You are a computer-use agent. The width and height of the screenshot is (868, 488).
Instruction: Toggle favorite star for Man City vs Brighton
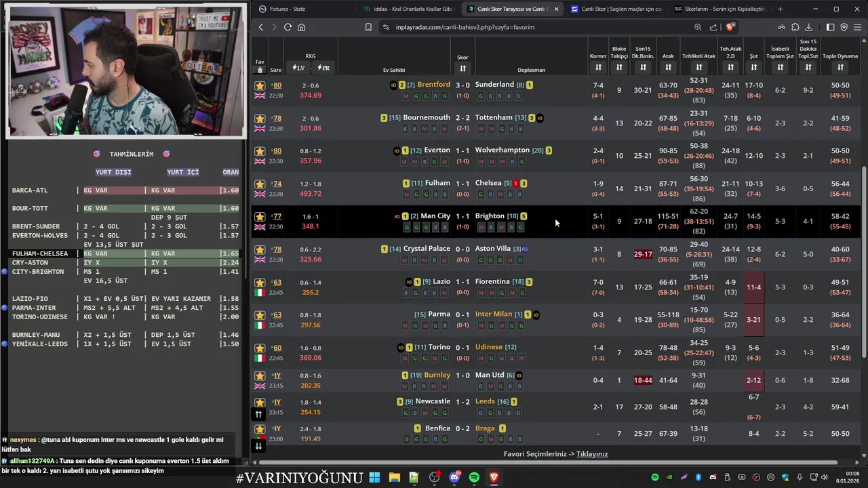pyautogui.click(x=260, y=217)
